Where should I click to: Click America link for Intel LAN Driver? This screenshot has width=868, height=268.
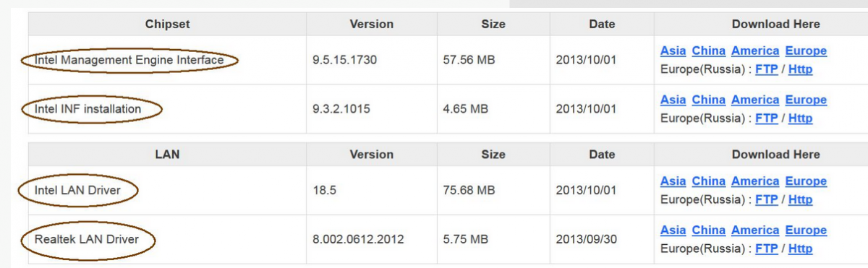(x=755, y=181)
